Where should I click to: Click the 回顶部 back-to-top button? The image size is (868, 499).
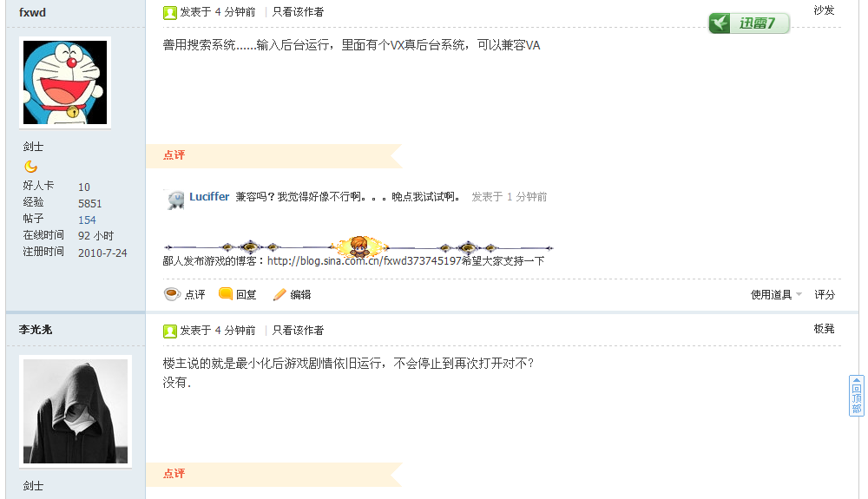[x=857, y=396]
